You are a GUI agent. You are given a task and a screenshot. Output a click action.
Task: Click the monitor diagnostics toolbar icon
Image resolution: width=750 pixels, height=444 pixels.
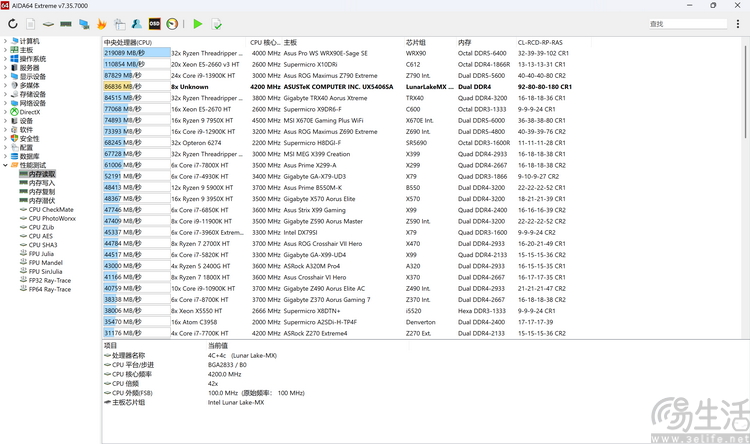[84, 24]
